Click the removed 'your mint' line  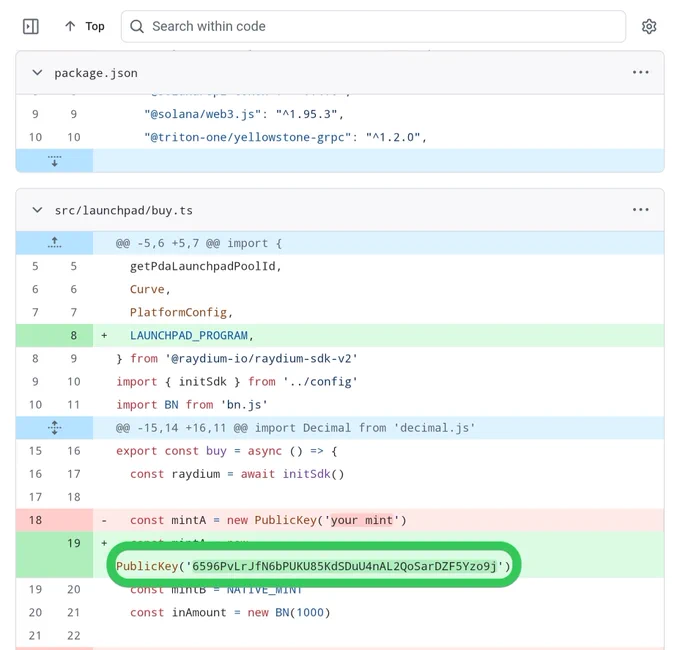[x=340, y=520]
